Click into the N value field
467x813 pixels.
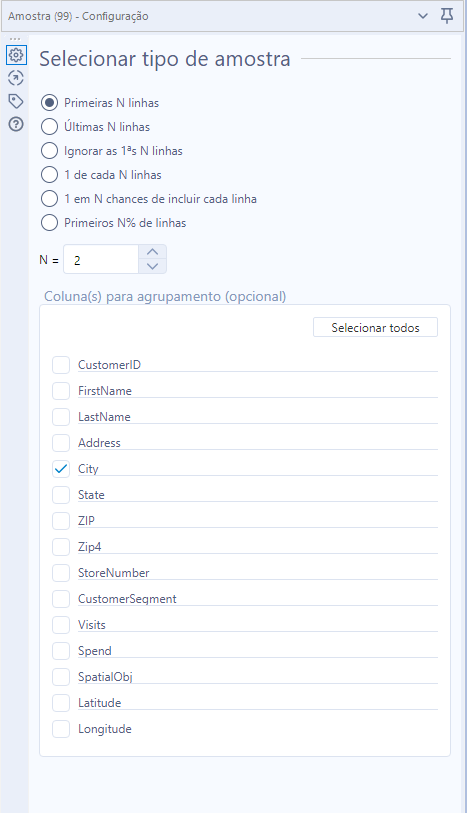(101, 259)
